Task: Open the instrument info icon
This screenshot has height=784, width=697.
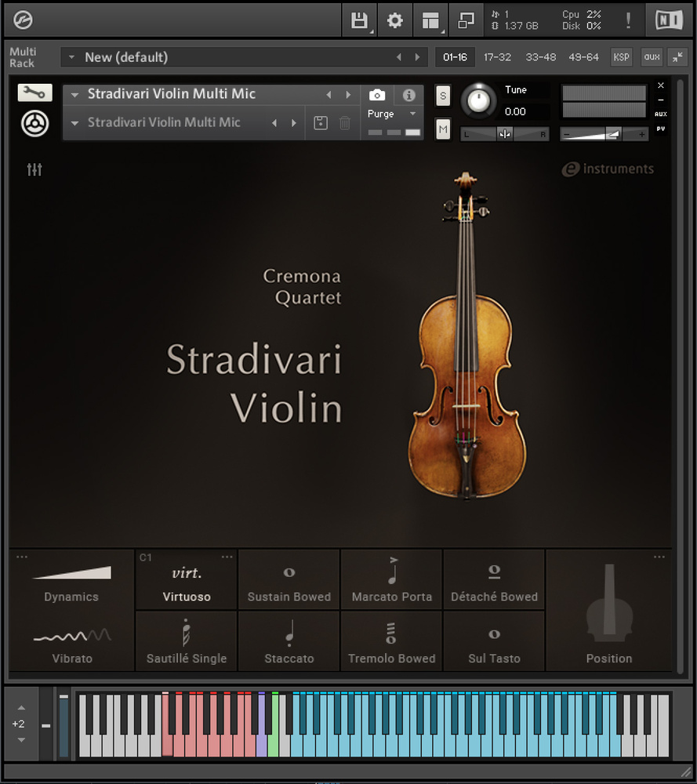Action: (x=408, y=95)
